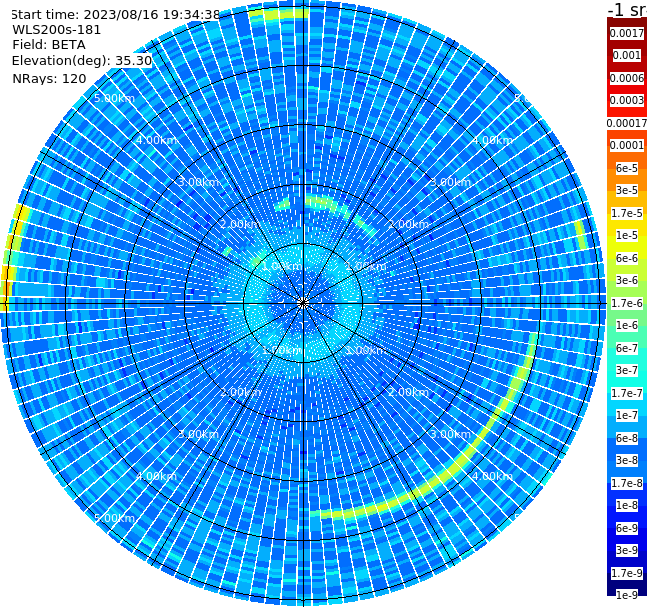
Task: Click the 2.00km range label in lower-right quadrant
Action: (408, 392)
